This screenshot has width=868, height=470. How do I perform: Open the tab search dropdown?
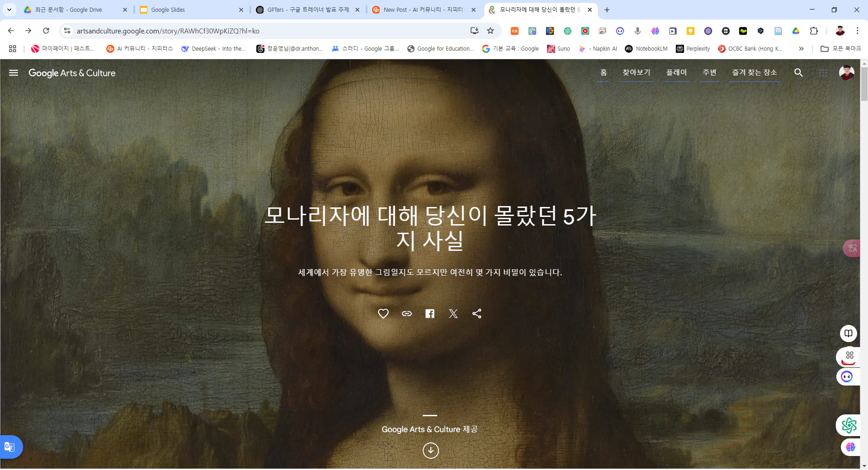9,9
